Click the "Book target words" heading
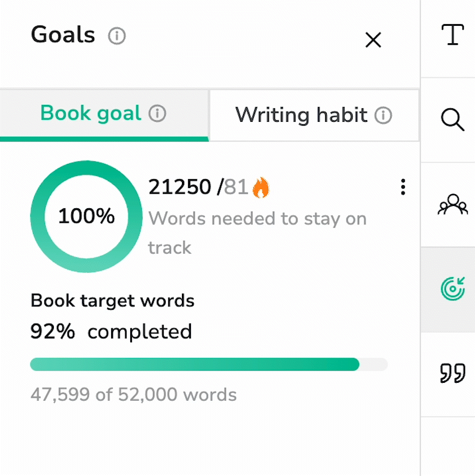The height and width of the screenshot is (476, 475). pyautogui.click(x=112, y=301)
